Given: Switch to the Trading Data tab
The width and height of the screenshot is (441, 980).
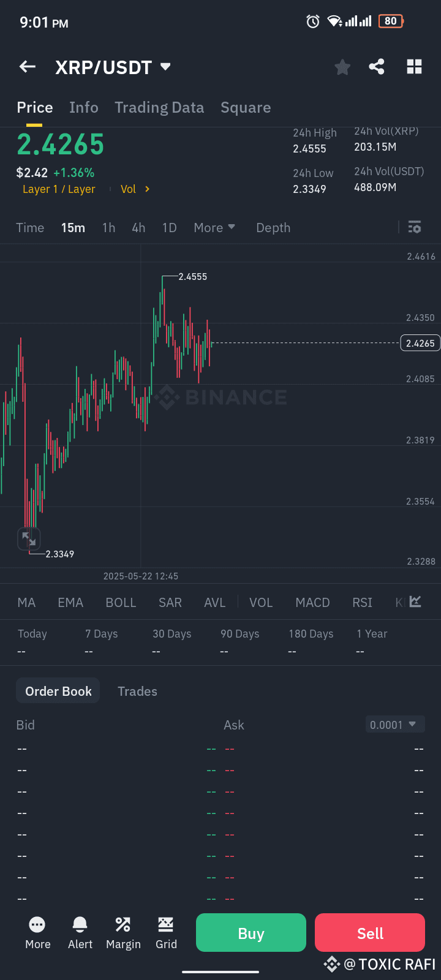Looking at the screenshot, I should 159,107.
